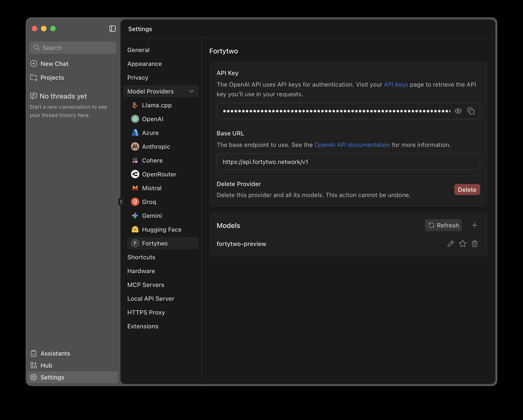The height and width of the screenshot is (420, 523).
Task: Expand the Gemini provider entry
Action: 152,216
